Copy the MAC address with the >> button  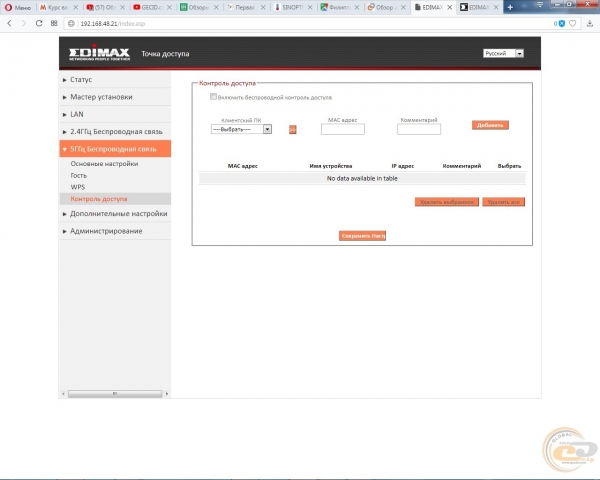tap(292, 130)
